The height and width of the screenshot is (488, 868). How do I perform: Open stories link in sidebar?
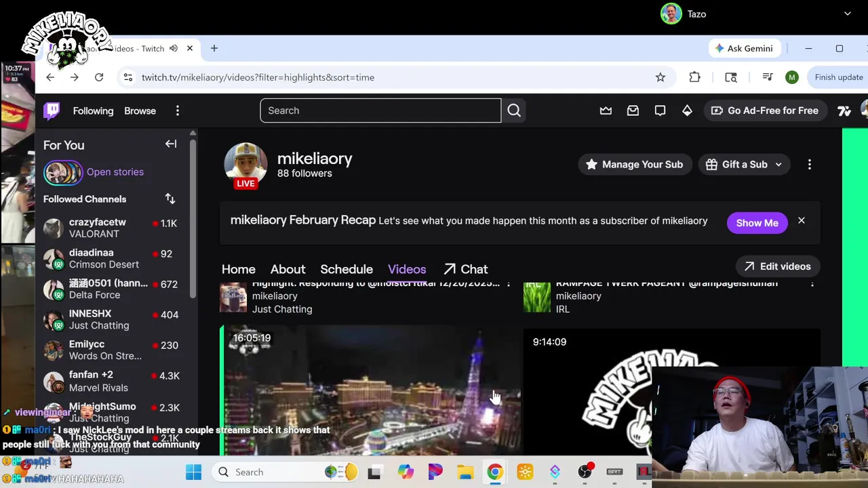pyautogui.click(x=115, y=171)
